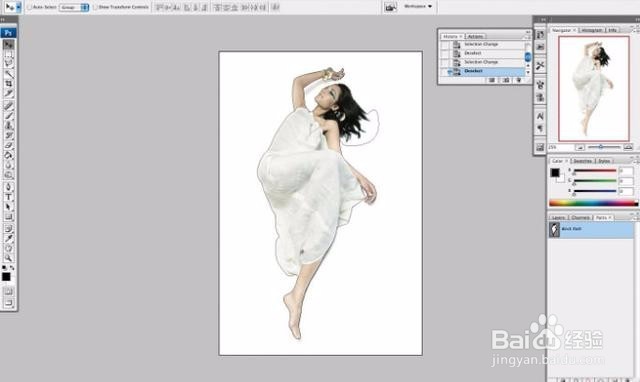Select the Path Selection tool

pyautogui.click(x=9, y=207)
